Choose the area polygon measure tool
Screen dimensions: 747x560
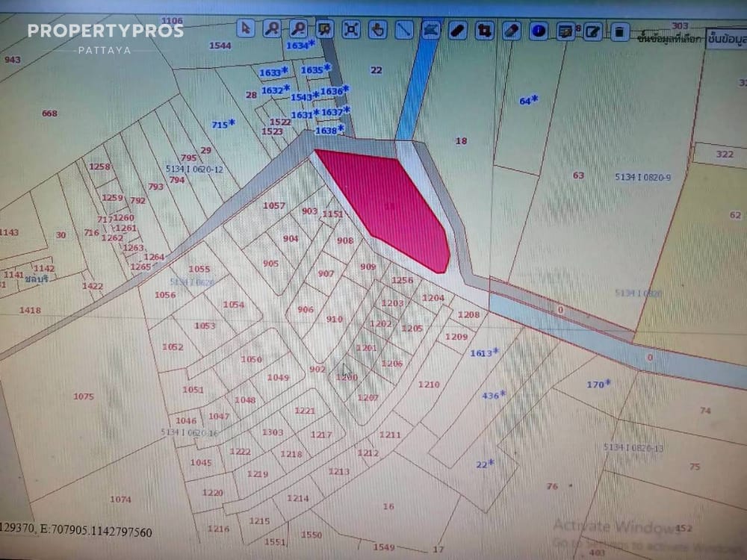pos(431,30)
